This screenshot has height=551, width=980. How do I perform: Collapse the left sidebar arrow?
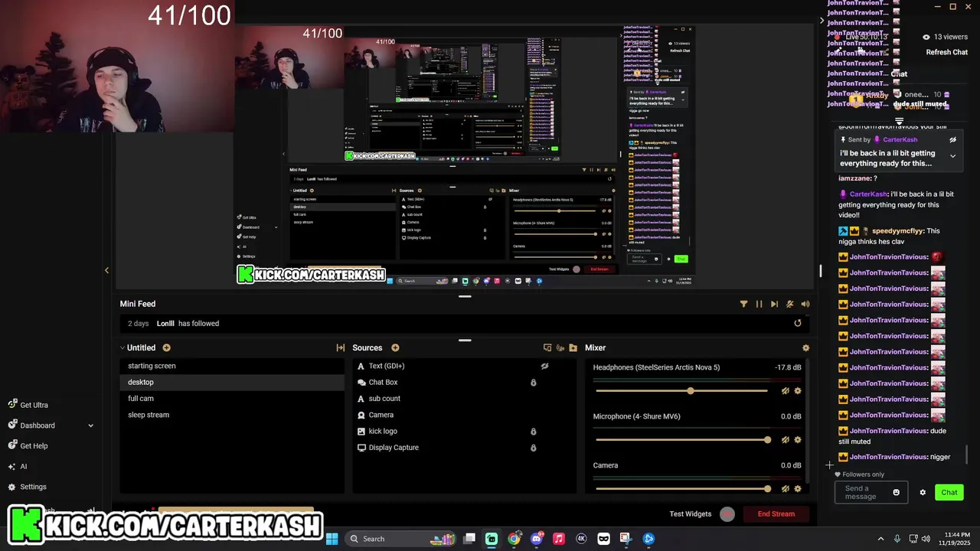click(106, 270)
